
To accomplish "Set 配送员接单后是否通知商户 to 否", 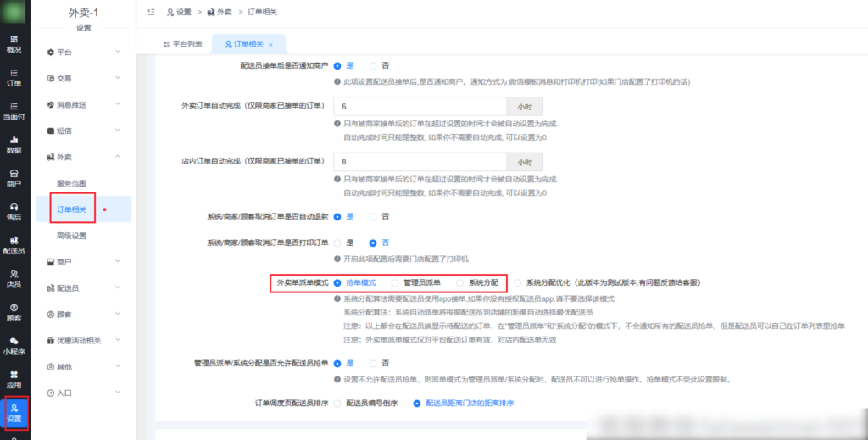I will (373, 65).
